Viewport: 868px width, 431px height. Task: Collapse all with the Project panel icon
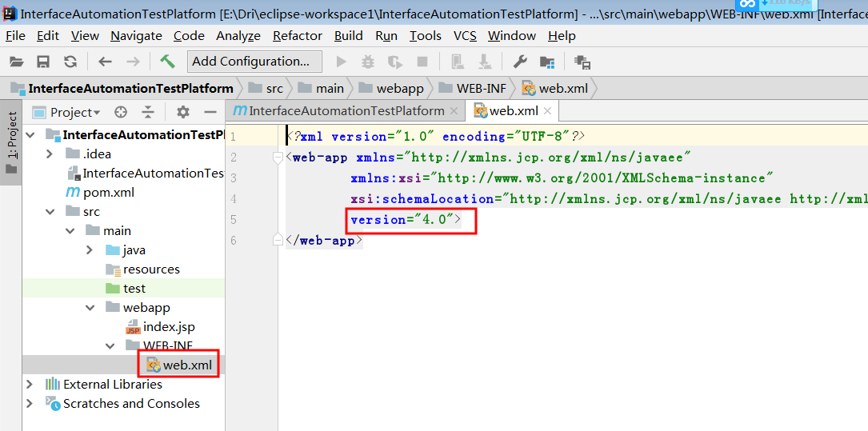point(148,112)
